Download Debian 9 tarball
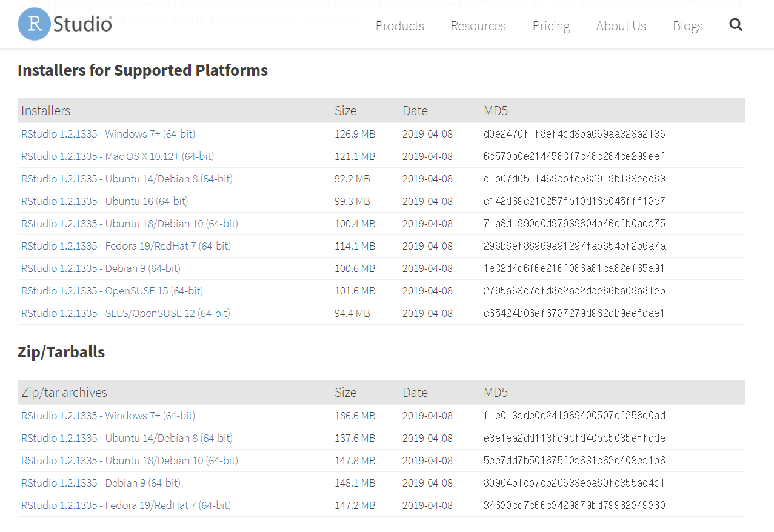 pos(101,483)
